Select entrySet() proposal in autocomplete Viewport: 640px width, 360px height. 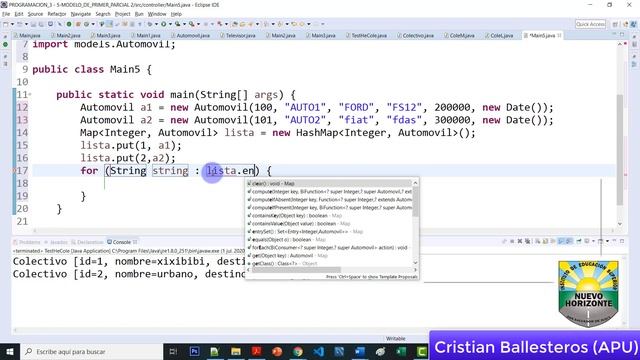(329, 231)
